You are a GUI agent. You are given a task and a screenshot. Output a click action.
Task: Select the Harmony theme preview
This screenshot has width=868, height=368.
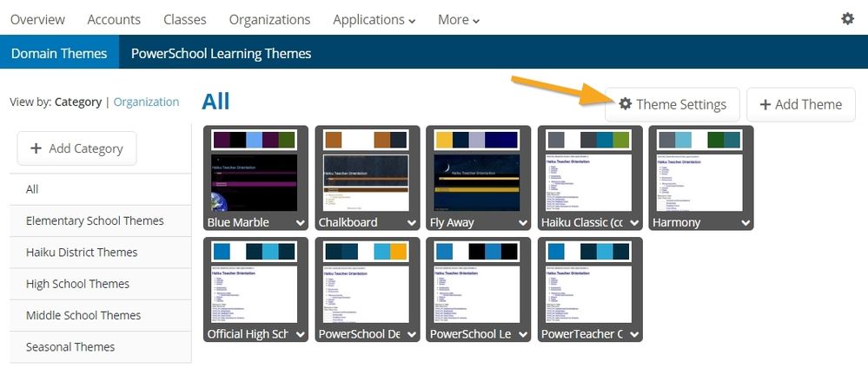pos(699,182)
